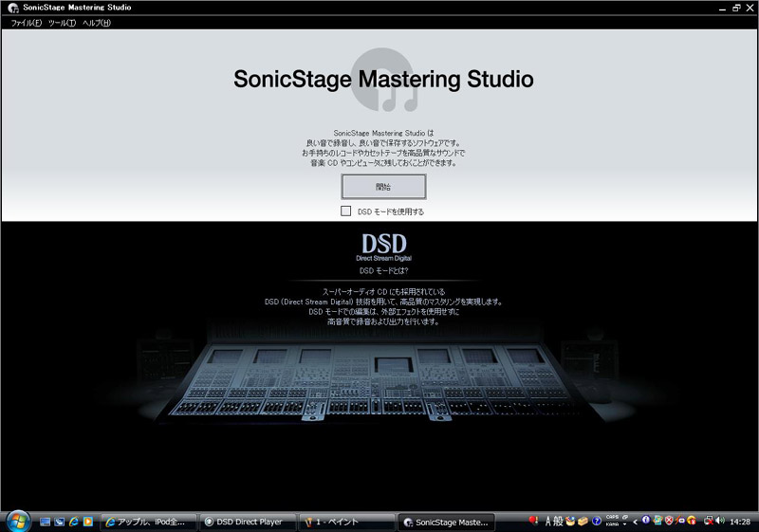The width and height of the screenshot is (759, 532).
Task: Expand hidden tray icons with the arrow
Action: 635,522
